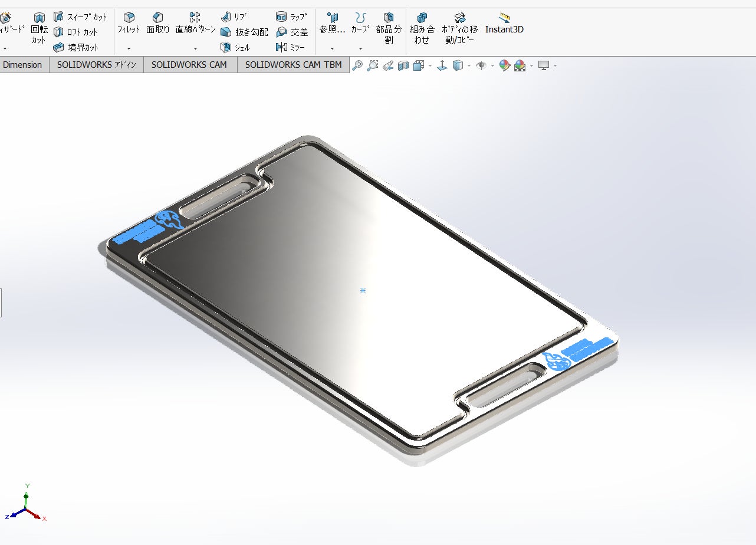756x545 pixels.
Task: Open the Display Style icon
Action: tap(458, 65)
